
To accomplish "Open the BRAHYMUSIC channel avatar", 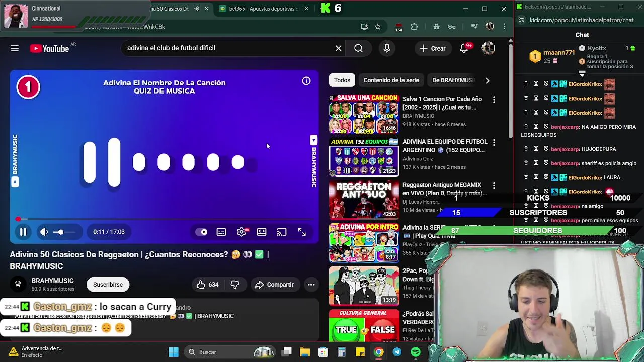I will tap(18, 285).
